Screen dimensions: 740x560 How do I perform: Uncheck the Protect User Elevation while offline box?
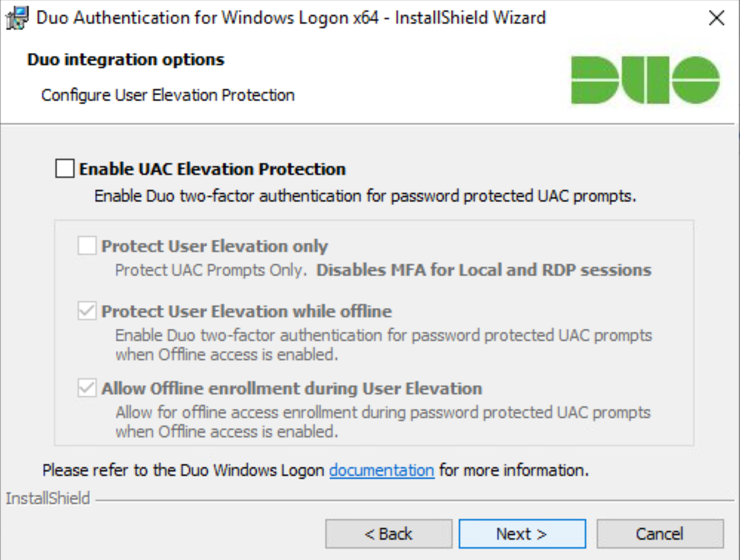87,311
